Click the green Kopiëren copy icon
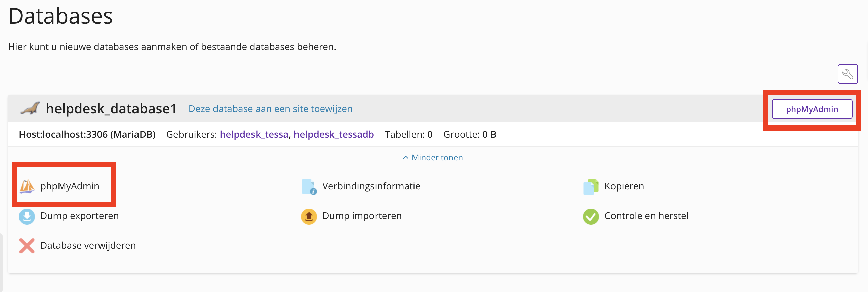 [x=591, y=187]
